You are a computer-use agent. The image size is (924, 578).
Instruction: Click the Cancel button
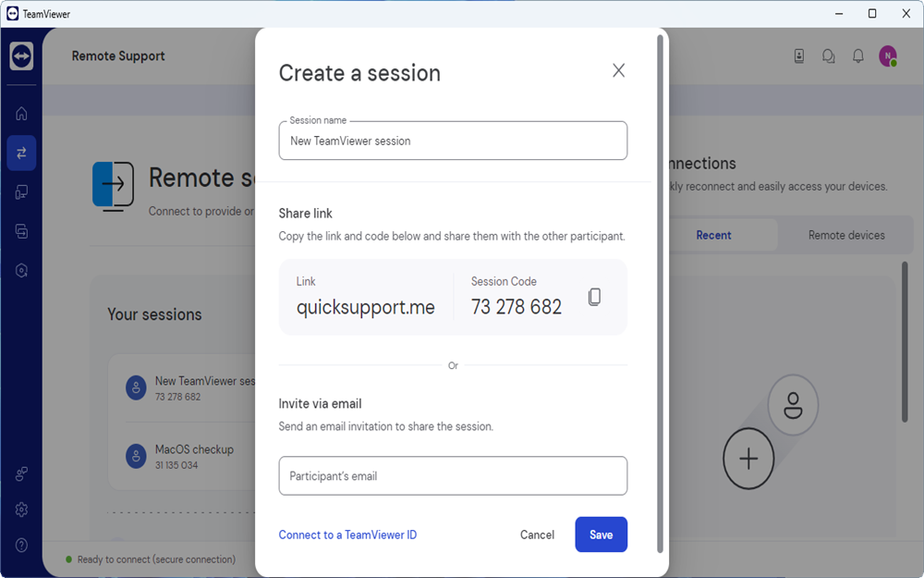[537, 535]
